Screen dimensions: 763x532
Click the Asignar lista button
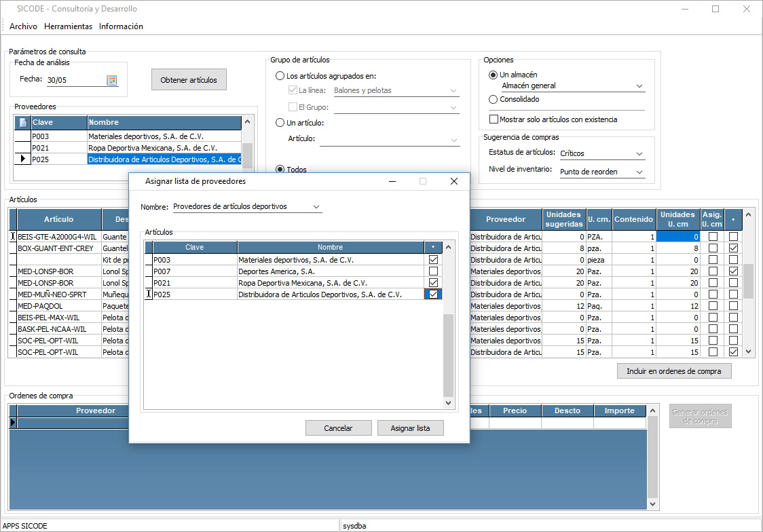coord(410,428)
